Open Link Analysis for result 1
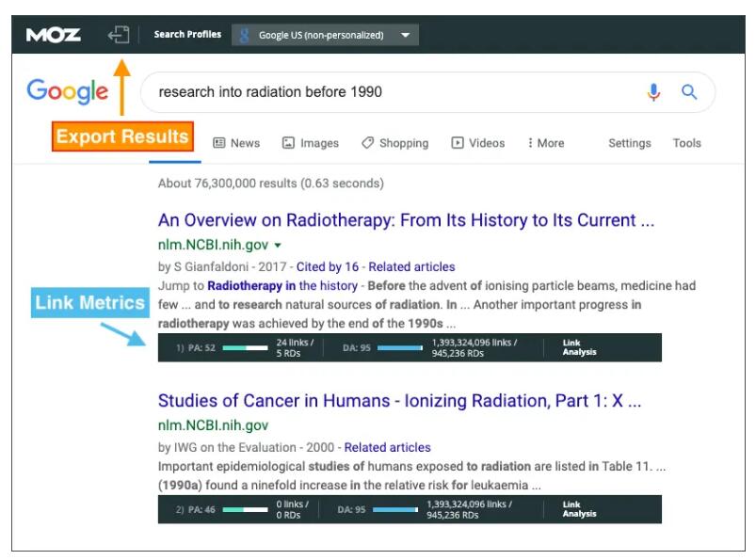This screenshot has height=560, width=756. point(579,347)
